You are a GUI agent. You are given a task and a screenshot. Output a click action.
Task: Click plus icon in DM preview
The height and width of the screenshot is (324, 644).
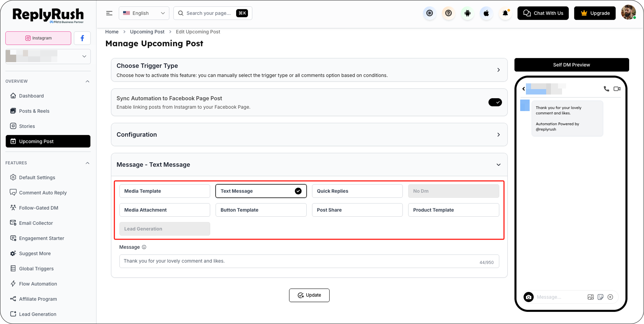tap(610, 297)
